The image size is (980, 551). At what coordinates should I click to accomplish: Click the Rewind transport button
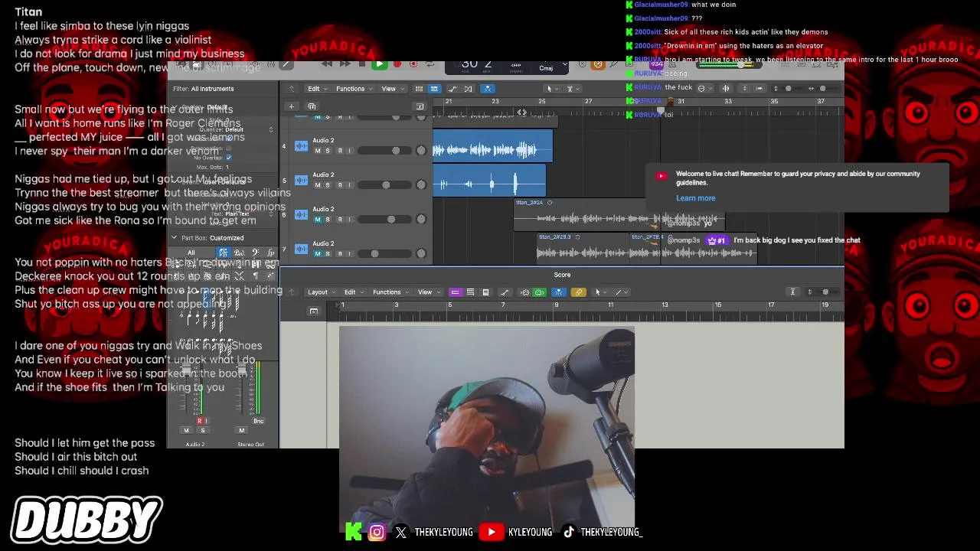point(326,64)
